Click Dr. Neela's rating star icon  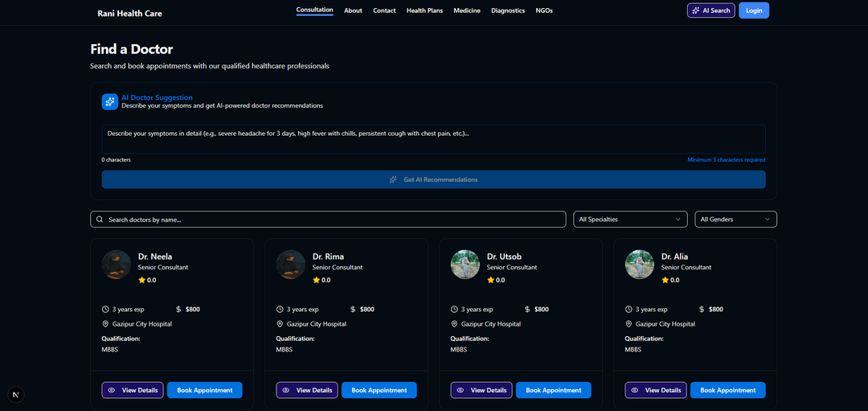tap(141, 280)
